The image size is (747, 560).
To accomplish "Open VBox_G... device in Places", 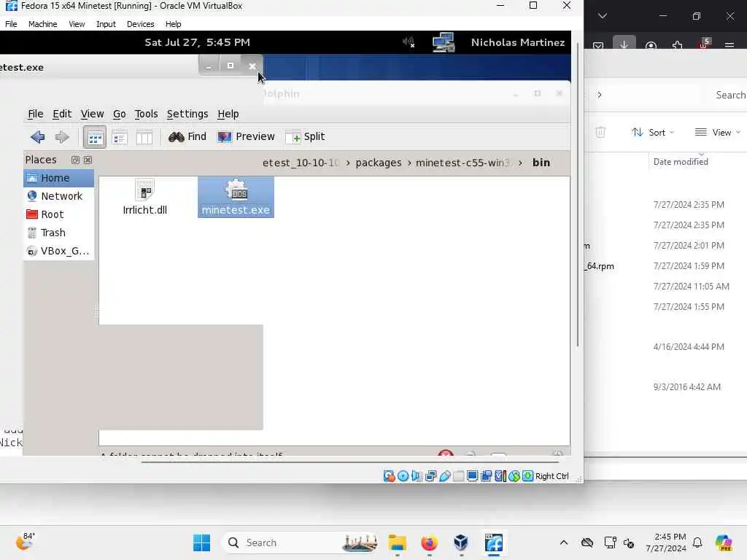I will [x=58, y=251].
